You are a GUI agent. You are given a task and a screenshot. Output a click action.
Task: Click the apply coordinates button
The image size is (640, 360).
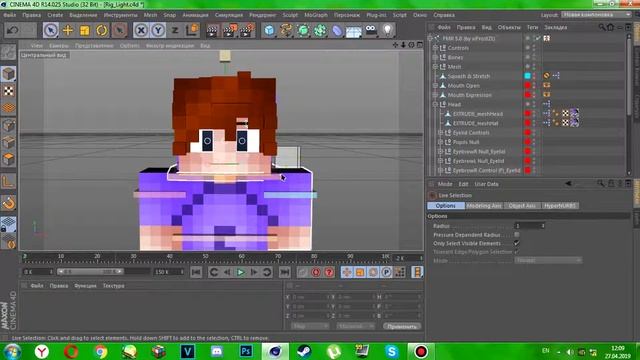coord(402,326)
